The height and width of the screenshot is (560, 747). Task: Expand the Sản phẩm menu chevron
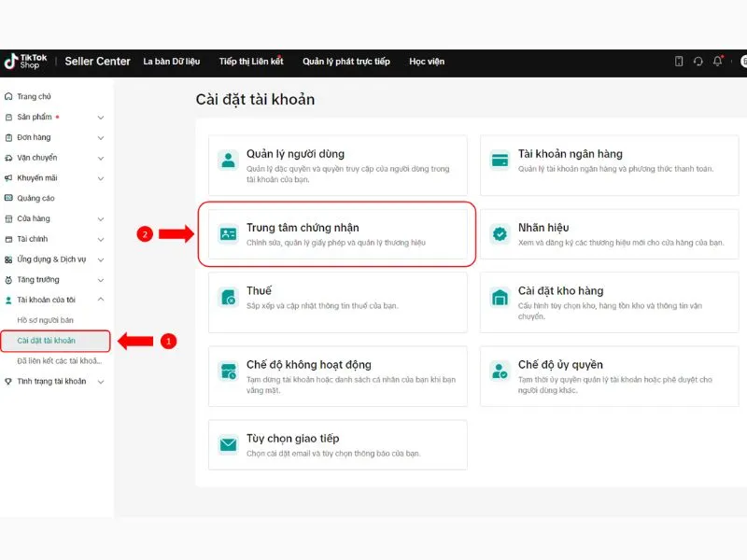[101, 118]
